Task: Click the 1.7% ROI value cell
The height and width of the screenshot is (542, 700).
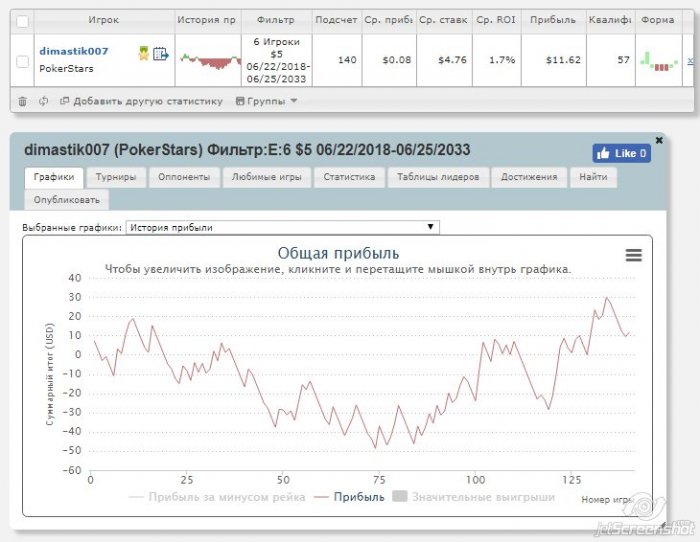Action: point(496,60)
